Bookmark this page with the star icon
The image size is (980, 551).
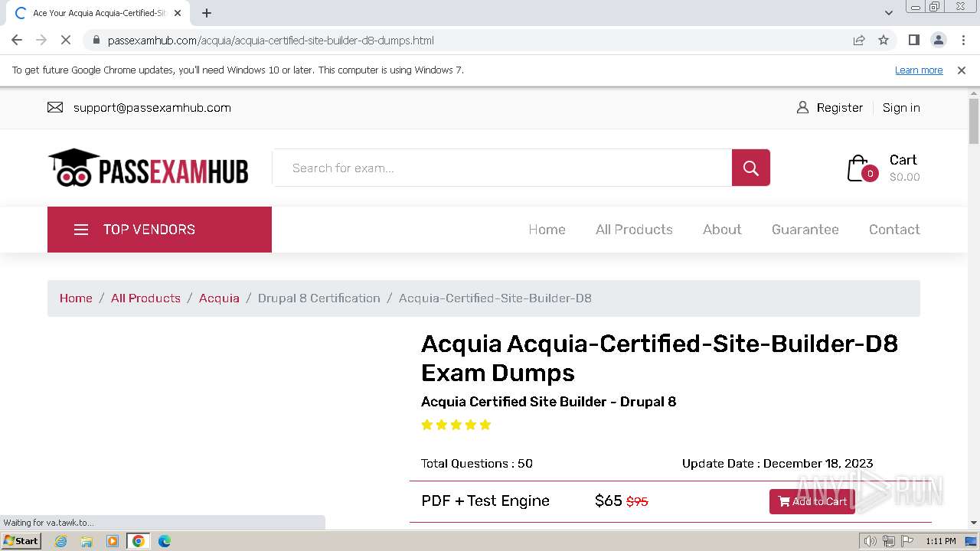point(884,41)
